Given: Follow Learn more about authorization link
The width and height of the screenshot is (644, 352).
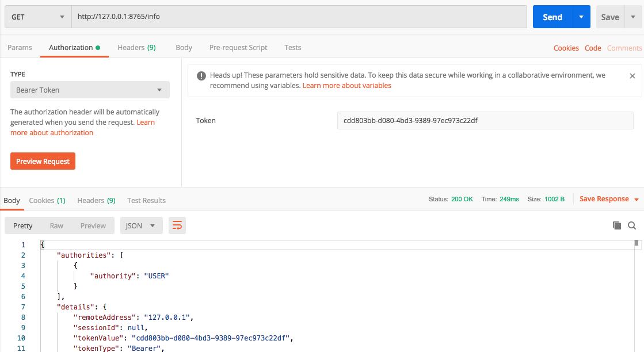Looking at the screenshot, I should 52,132.
